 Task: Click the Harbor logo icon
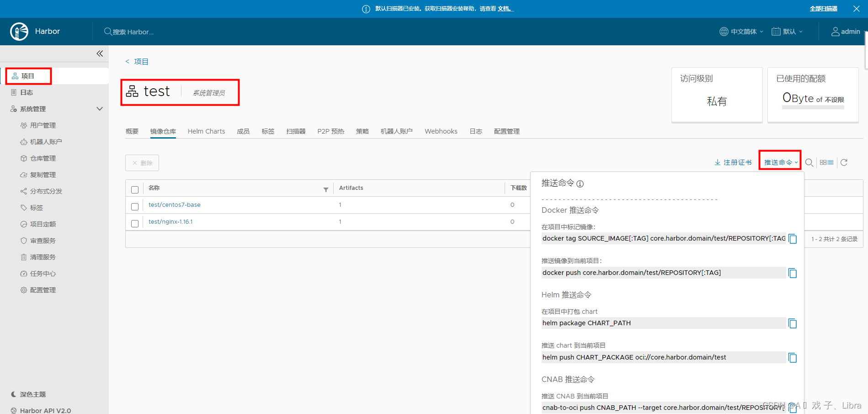coord(19,32)
